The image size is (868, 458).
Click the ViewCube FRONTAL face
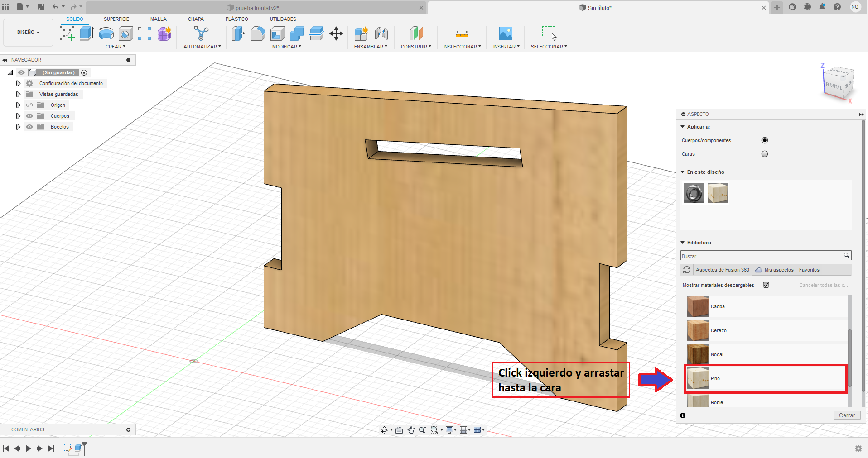click(x=833, y=86)
